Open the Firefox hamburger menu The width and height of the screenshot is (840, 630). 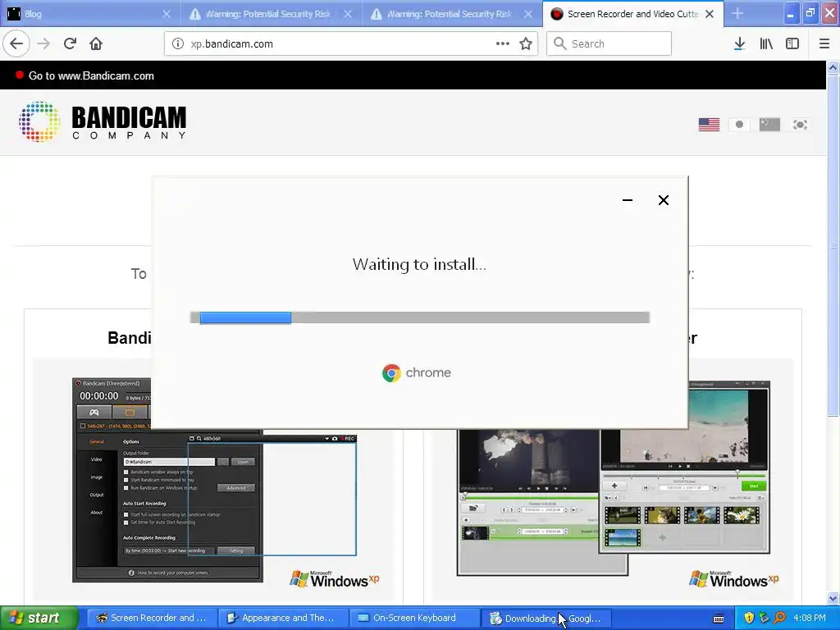(824, 44)
